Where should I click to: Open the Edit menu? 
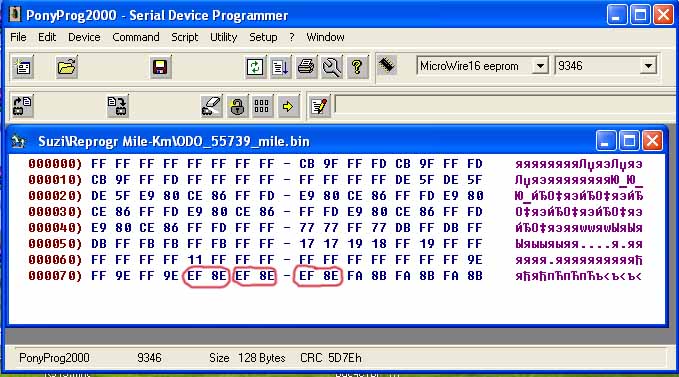[47, 37]
